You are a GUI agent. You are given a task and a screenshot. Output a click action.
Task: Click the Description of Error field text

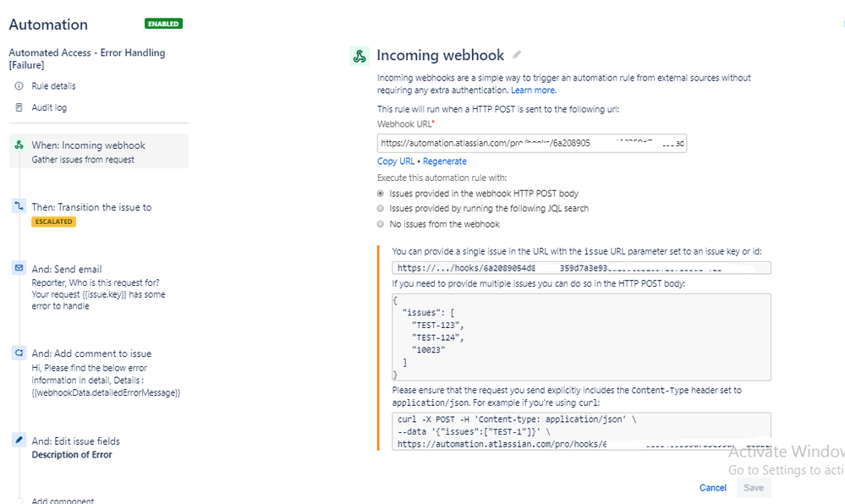point(72,454)
